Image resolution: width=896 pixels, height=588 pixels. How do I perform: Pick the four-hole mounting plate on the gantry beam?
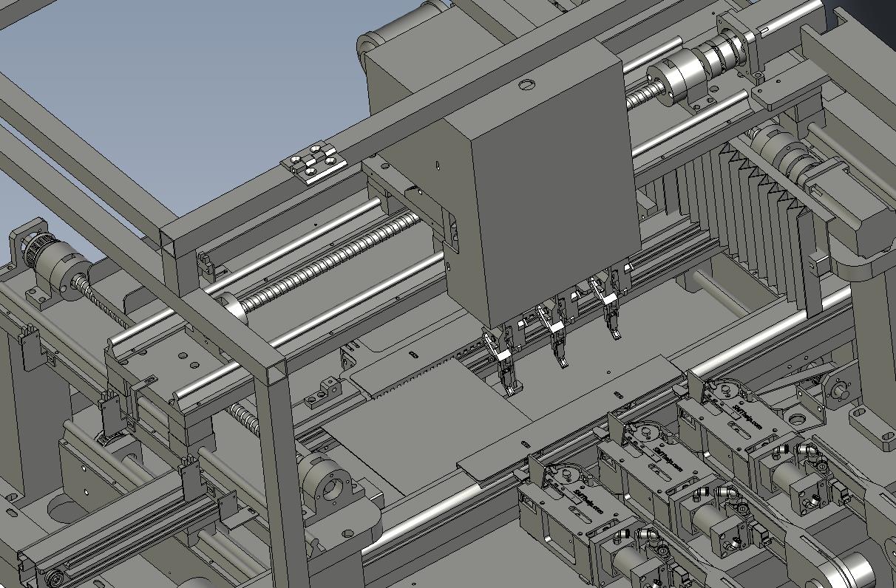[313, 163]
